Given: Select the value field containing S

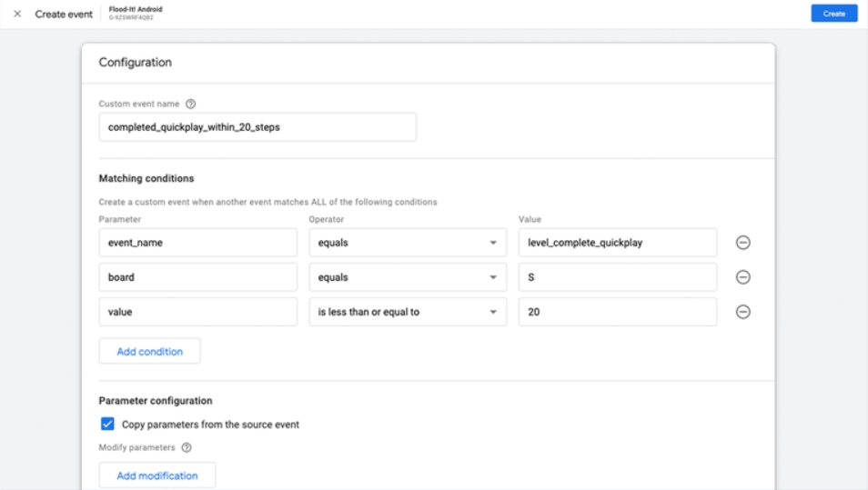Looking at the screenshot, I should click(x=616, y=277).
